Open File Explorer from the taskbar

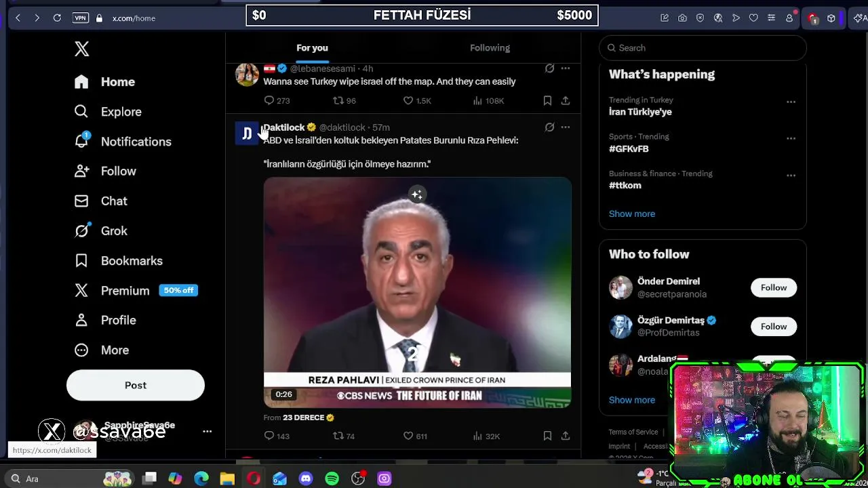[x=227, y=479]
